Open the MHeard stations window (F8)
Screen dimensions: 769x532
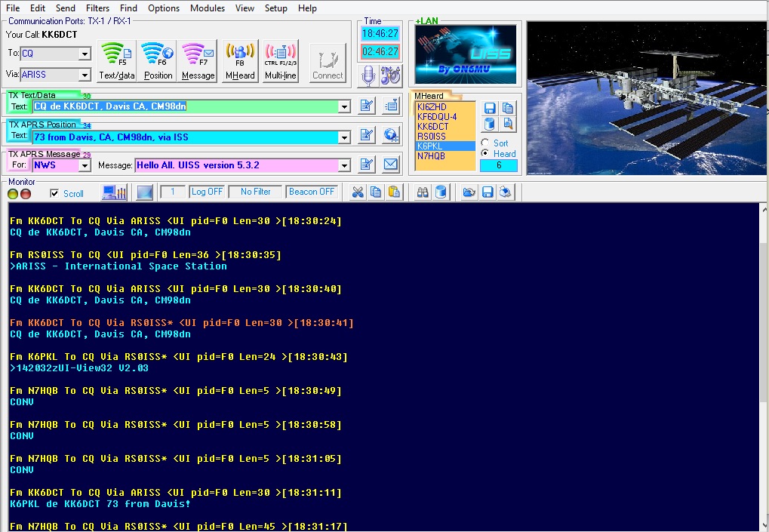239,60
